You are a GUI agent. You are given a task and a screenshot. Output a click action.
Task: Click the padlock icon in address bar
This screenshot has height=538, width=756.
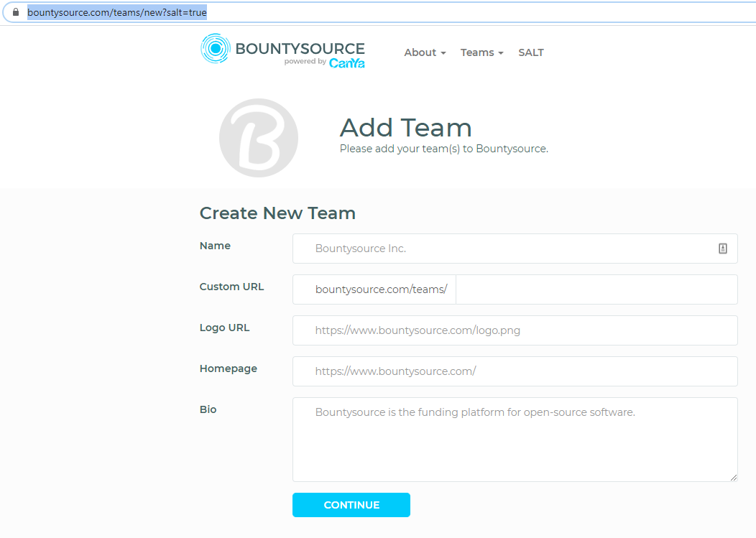16,12
